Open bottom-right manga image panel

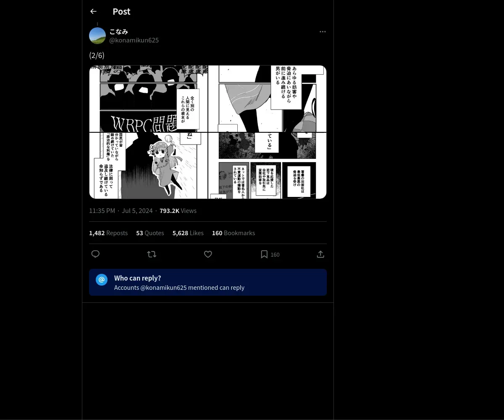[268, 165]
